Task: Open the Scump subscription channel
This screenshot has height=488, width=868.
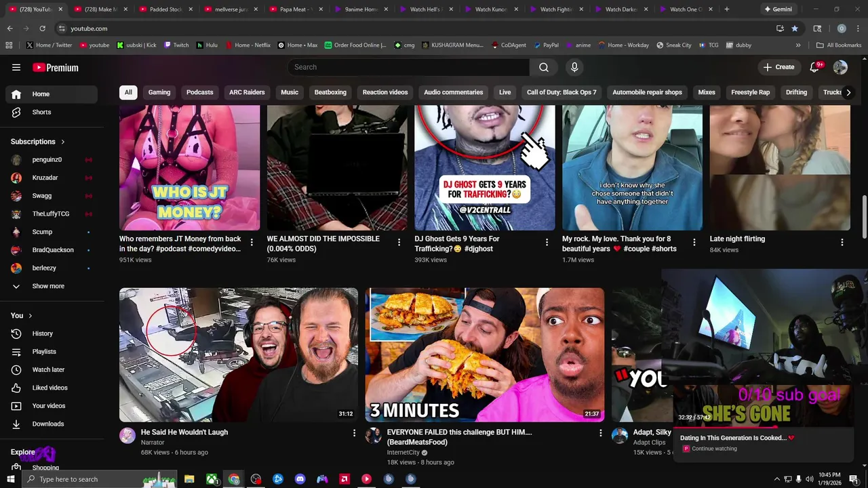Action: tap(52, 232)
